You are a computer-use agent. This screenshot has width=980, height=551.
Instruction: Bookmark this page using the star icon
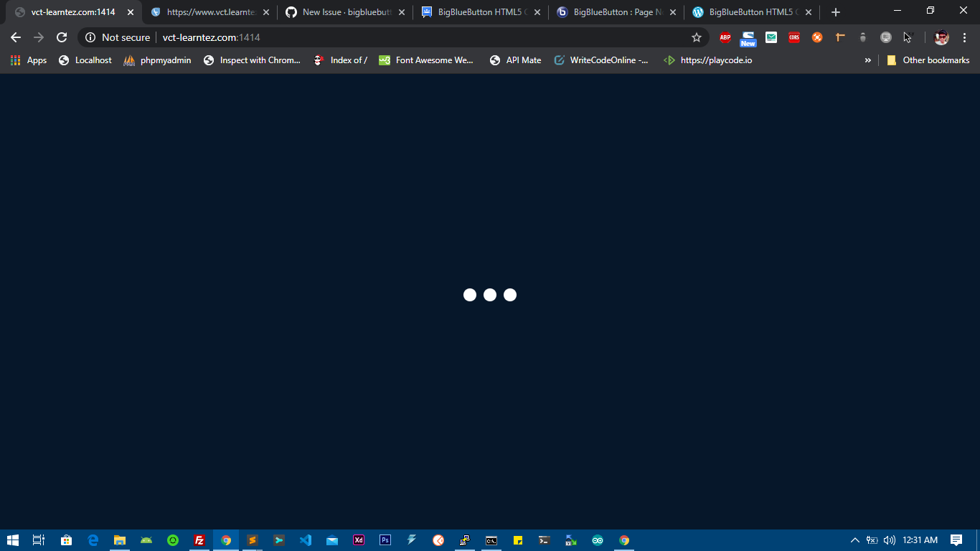696,37
